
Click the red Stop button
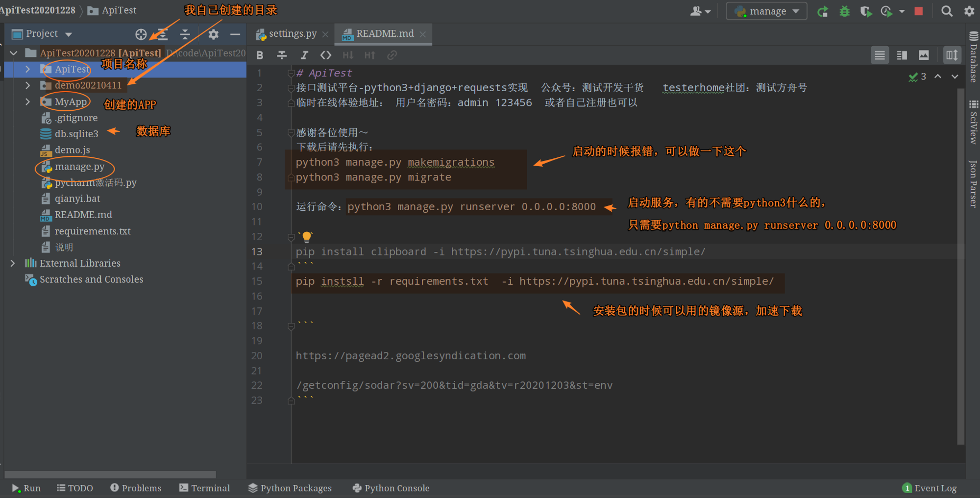(919, 11)
